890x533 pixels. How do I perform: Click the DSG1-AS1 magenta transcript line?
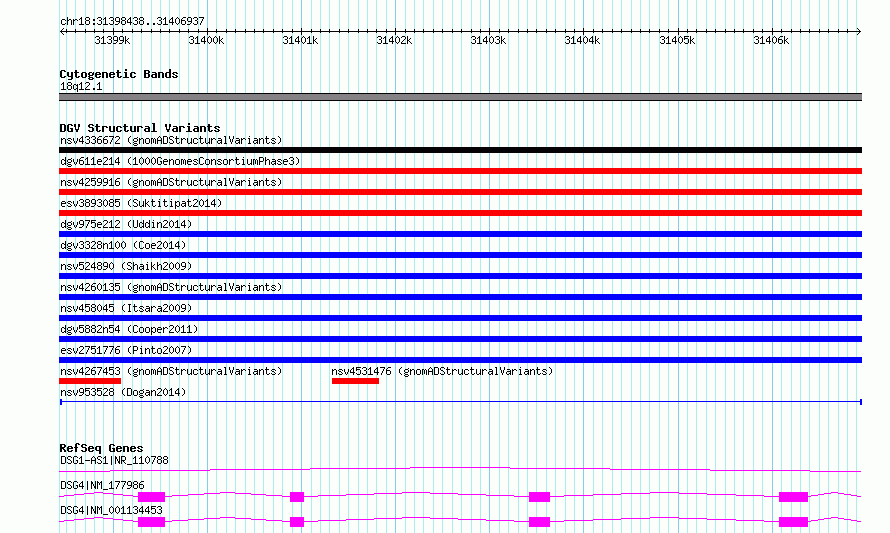[460, 469]
